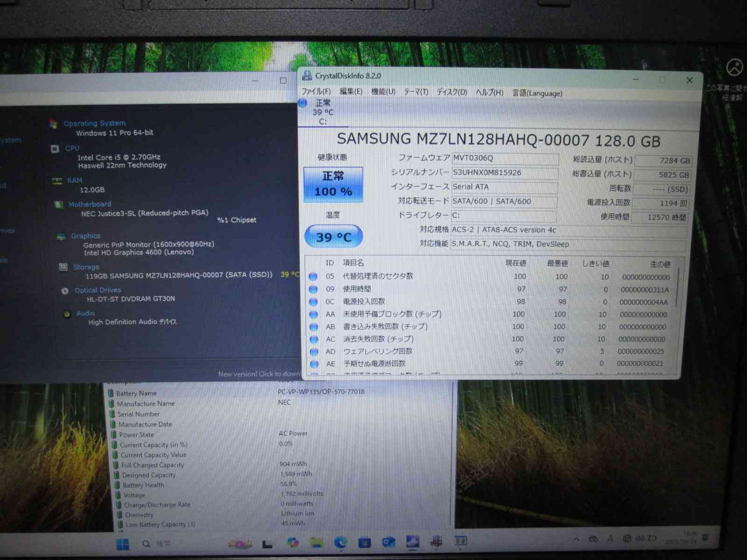Open File Explorer from the taskbar
This screenshot has width=747, height=560.
[x=317, y=542]
